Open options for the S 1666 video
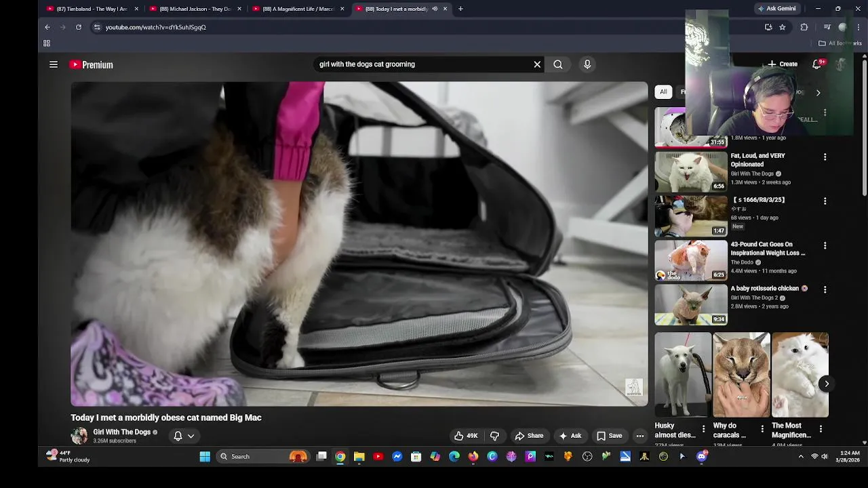This screenshot has width=868, height=488. pyautogui.click(x=825, y=201)
